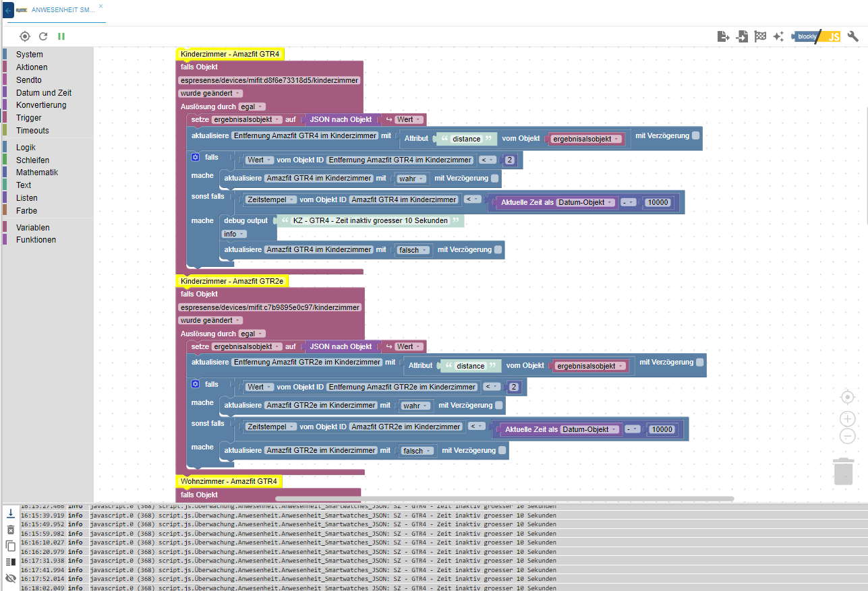Screen dimensions: 868x591
Task: Open the 'egal' dropdown in the GTR4 trigger
Action: [x=252, y=106]
